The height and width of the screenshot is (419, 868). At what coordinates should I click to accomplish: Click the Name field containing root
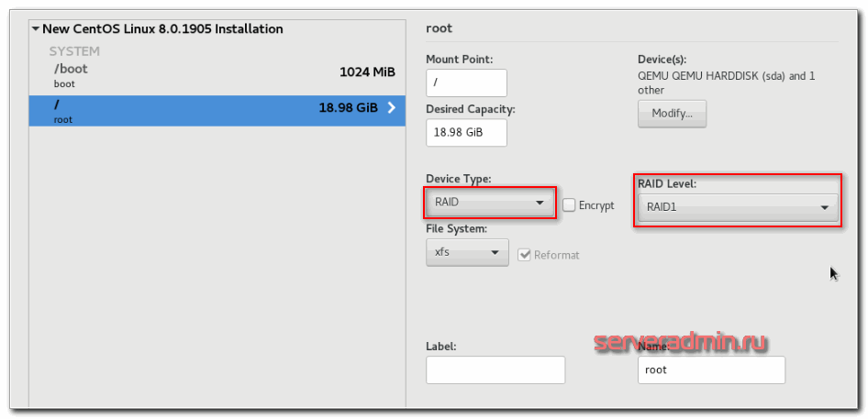click(x=711, y=370)
